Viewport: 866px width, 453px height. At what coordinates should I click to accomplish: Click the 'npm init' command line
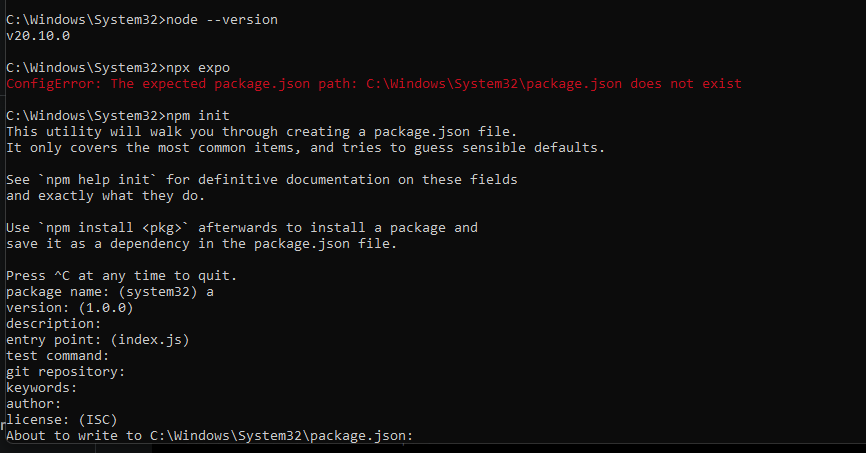click(118, 116)
